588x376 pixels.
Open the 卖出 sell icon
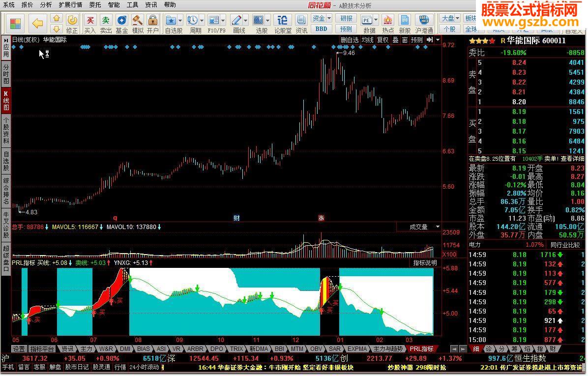coord(106,23)
